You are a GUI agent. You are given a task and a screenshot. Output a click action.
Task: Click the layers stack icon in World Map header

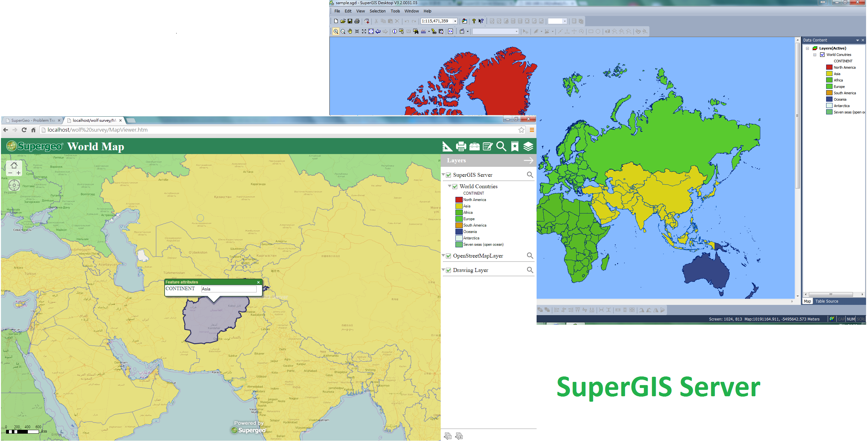tap(528, 147)
